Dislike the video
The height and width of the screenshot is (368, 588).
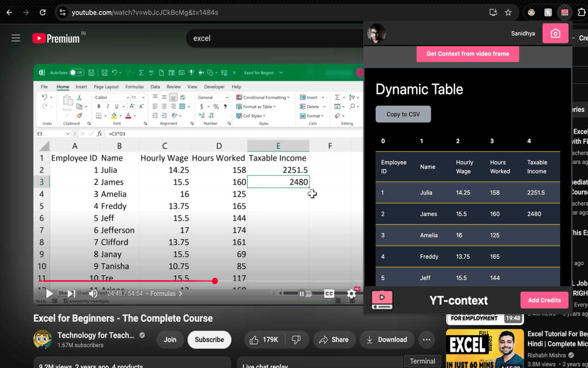296,339
